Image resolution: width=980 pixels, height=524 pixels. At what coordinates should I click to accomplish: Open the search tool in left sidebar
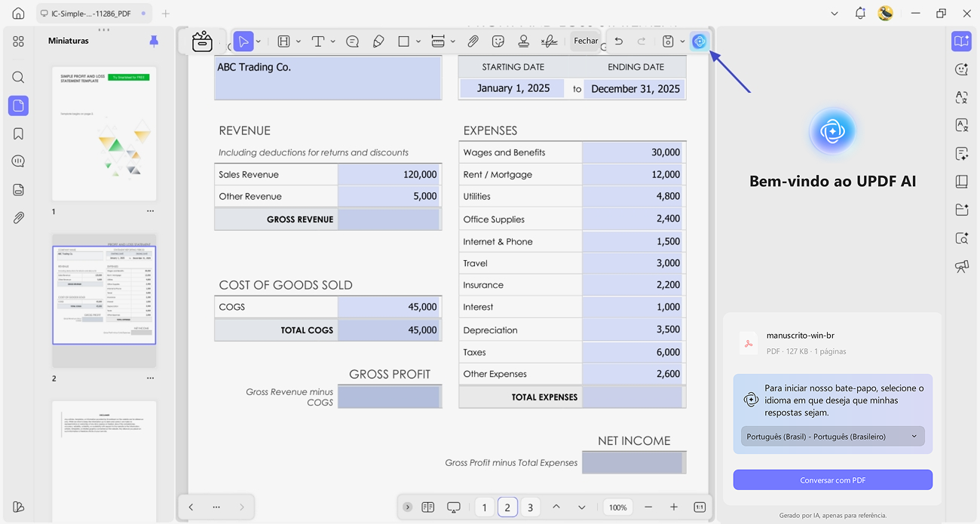(x=19, y=77)
